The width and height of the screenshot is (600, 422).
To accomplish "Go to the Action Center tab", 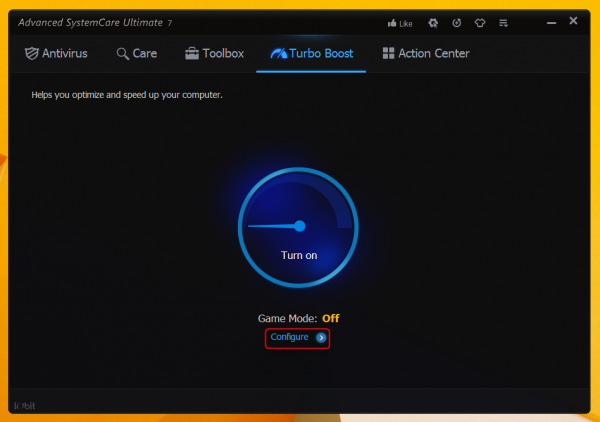I will click(x=426, y=54).
